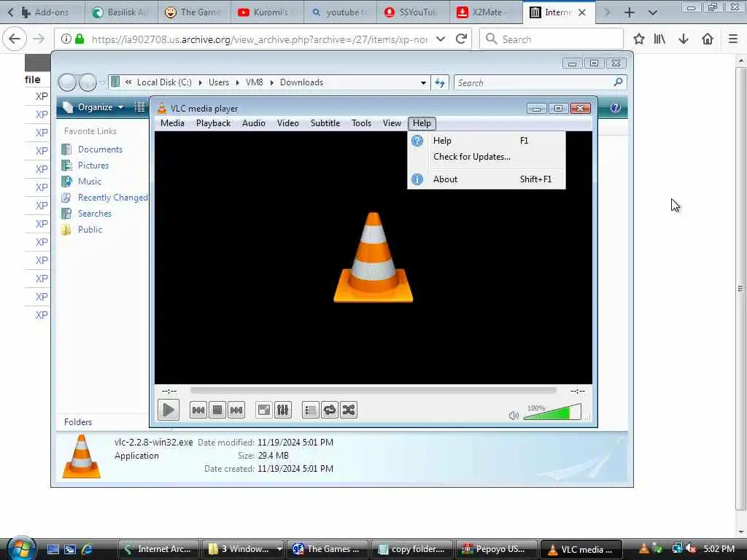Screen dimensions: 747x560
Task: Click the VLC seek bar
Action: coord(373,391)
